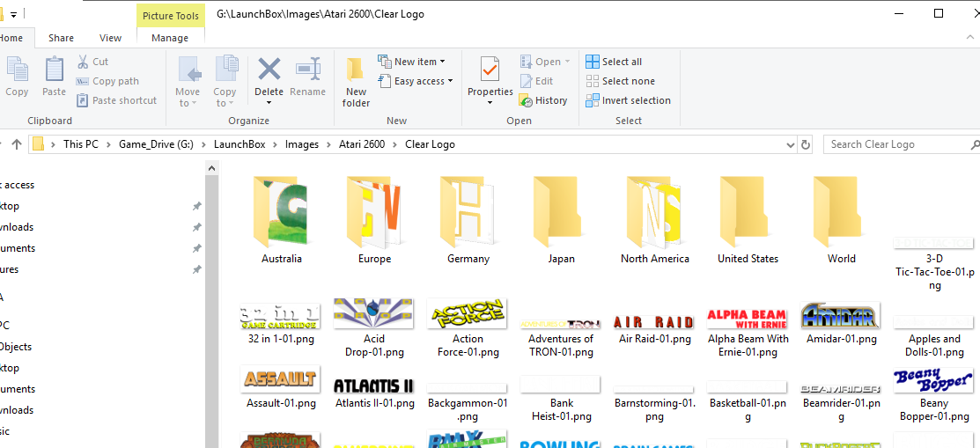Click Select none in the ribbon
980x448 pixels.
pos(620,81)
